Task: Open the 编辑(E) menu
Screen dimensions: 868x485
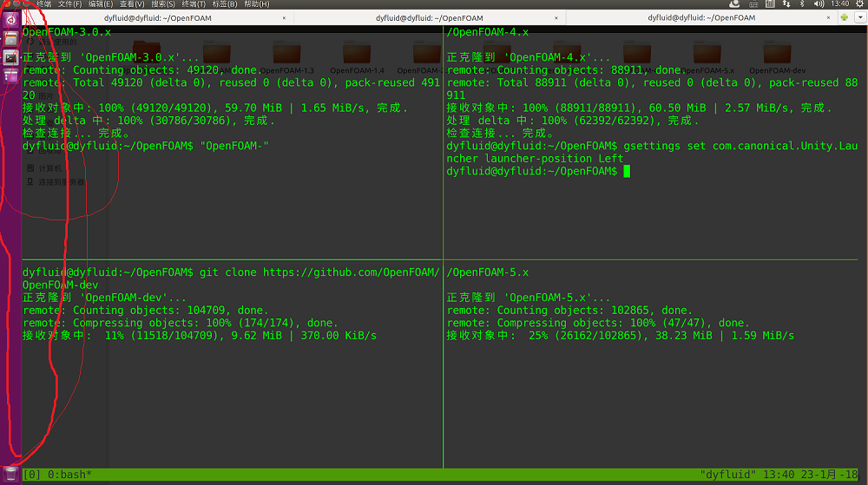Action: pos(101,3)
